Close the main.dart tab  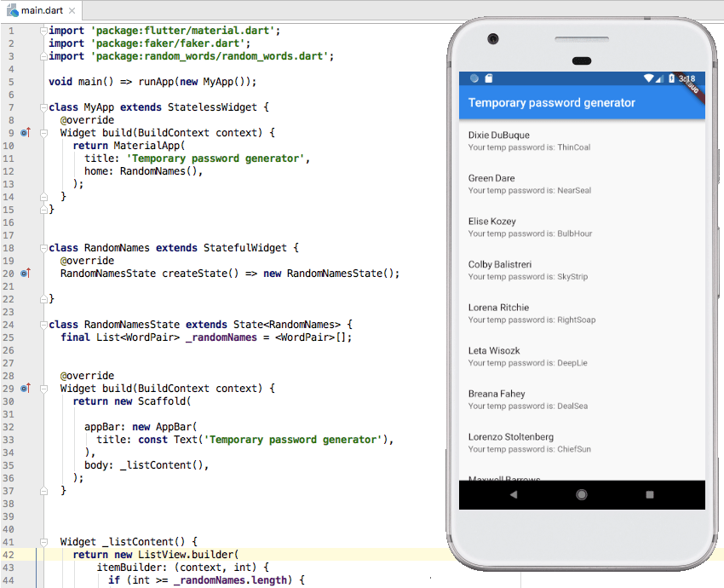click(72, 10)
